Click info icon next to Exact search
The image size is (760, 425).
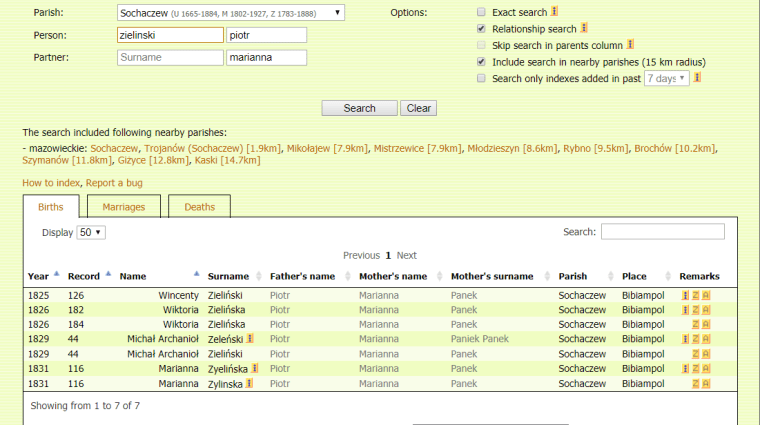(554, 12)
